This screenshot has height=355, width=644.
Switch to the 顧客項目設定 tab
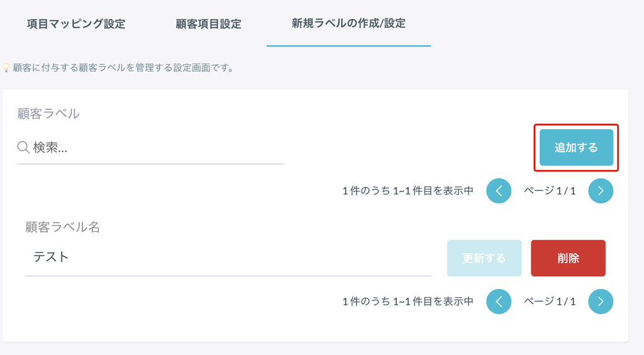208,24
